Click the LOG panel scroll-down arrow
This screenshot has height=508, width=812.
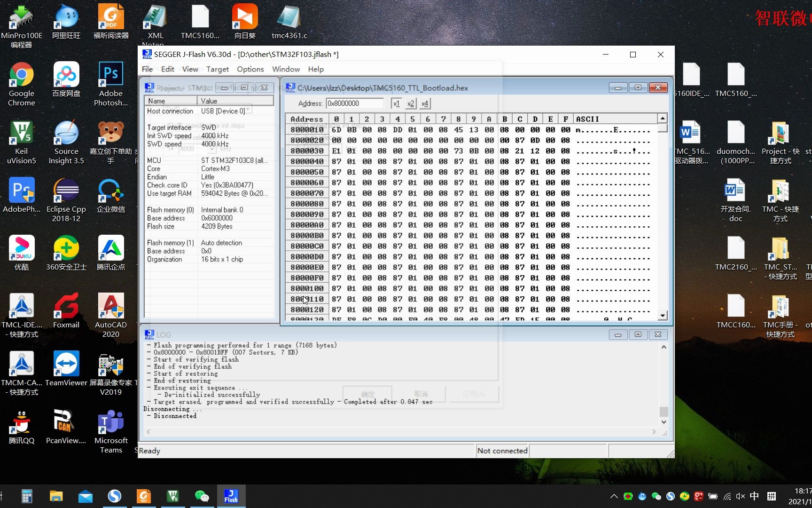pos(664,422)
